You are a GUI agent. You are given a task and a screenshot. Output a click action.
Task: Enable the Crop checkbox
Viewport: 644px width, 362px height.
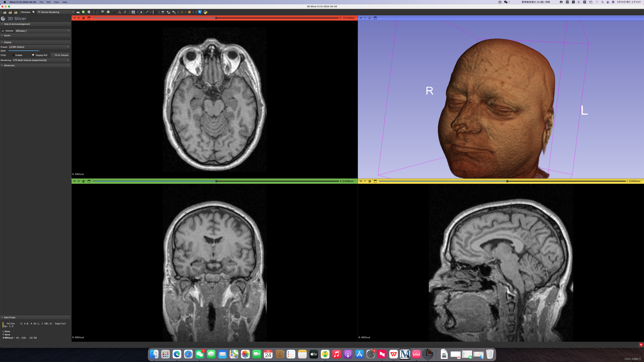pyautogui.click(x=13, y=55)
